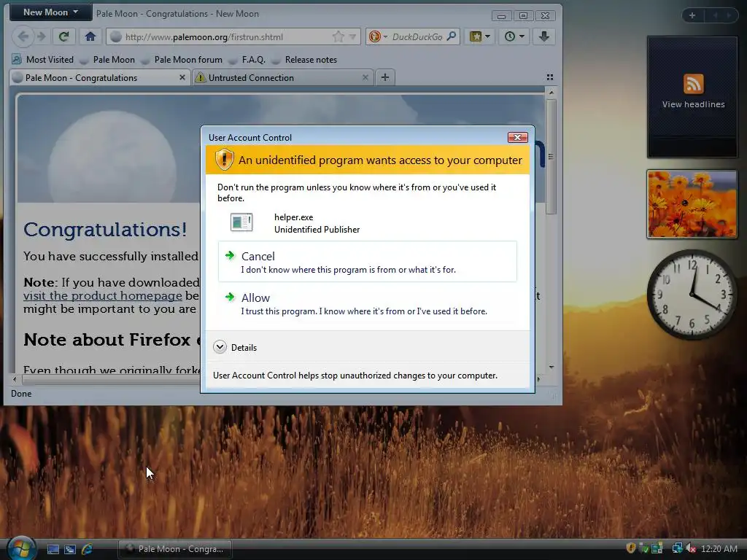The height and width of the screenshot is (560, 747).
Task: Open the Bookmarks menu toolbar button
Action: tap(479, 36)
